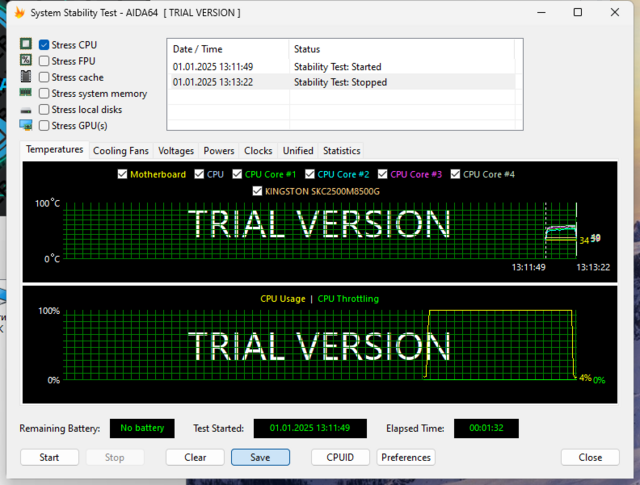Enable the Stress FPU checkbox
This screenshot has height=485, width=640.
point(44,61)
